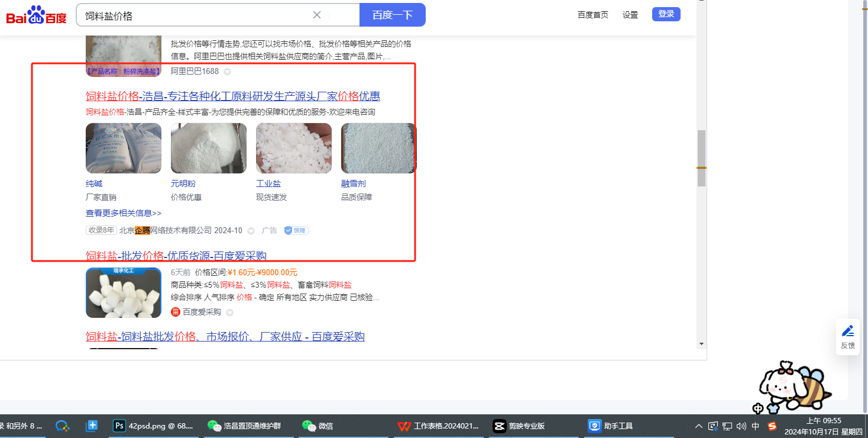
Task: Expand dropdown next to 百度爱采购 source
Action: 229,313
